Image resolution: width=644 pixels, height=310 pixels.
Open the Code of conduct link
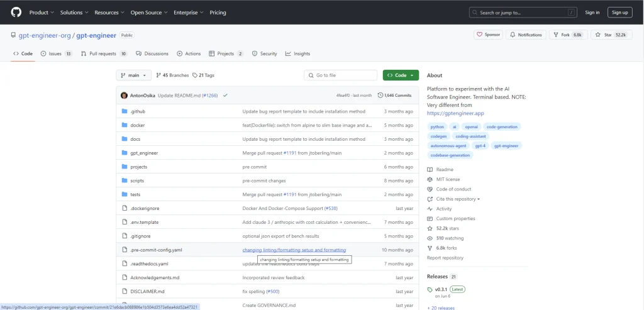(449, 189)
